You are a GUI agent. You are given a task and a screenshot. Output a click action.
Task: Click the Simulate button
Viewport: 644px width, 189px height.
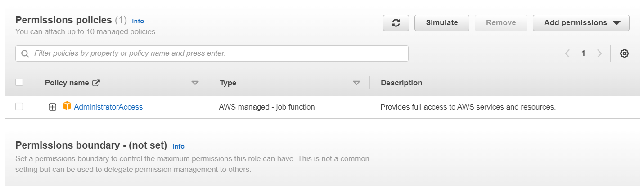(x=441, y=23)
